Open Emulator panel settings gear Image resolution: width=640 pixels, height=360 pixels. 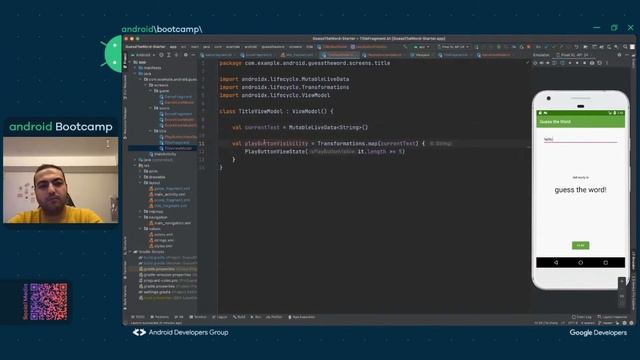click(619, 55)
